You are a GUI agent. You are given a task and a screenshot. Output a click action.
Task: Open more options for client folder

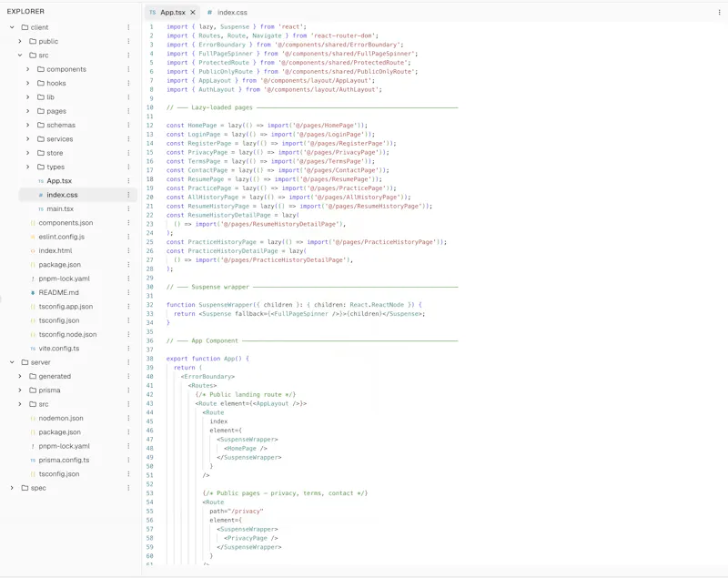pos(128,27)
